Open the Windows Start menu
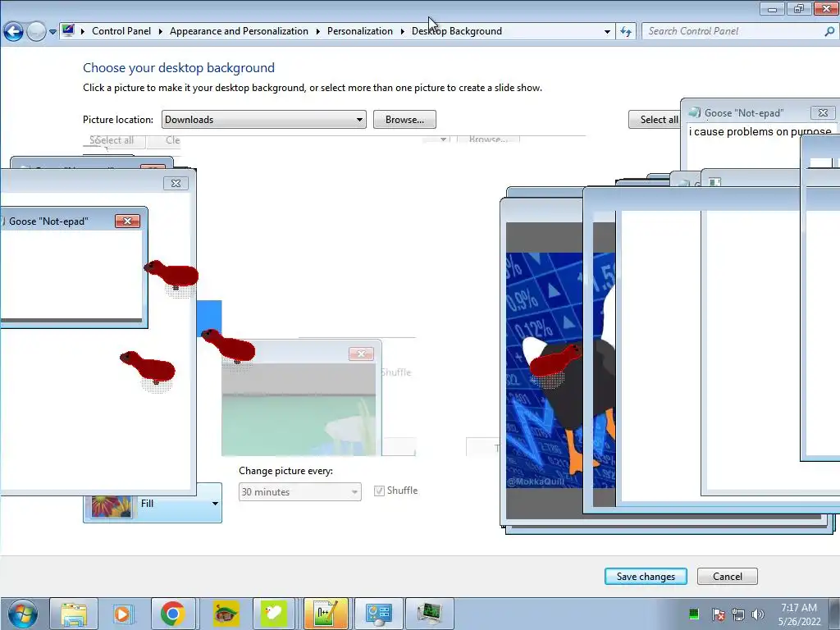 [22, 614]
